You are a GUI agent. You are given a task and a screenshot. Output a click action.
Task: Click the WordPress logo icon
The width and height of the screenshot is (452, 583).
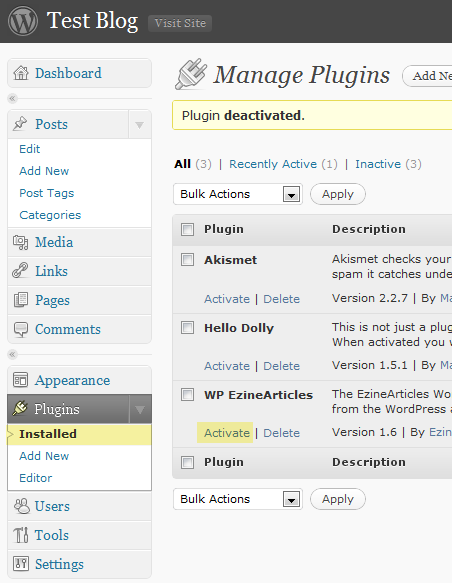[23, 21]
